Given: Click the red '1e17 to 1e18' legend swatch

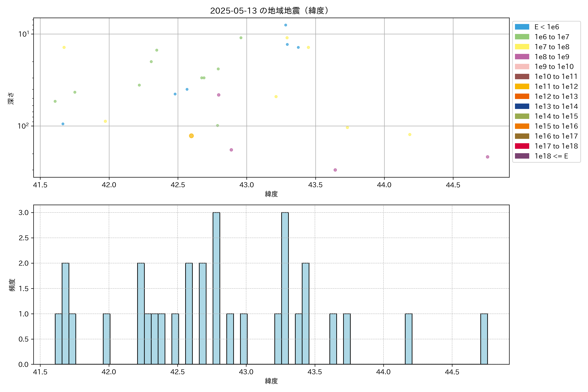Looking at the screenshot, I should click(522, 146).
